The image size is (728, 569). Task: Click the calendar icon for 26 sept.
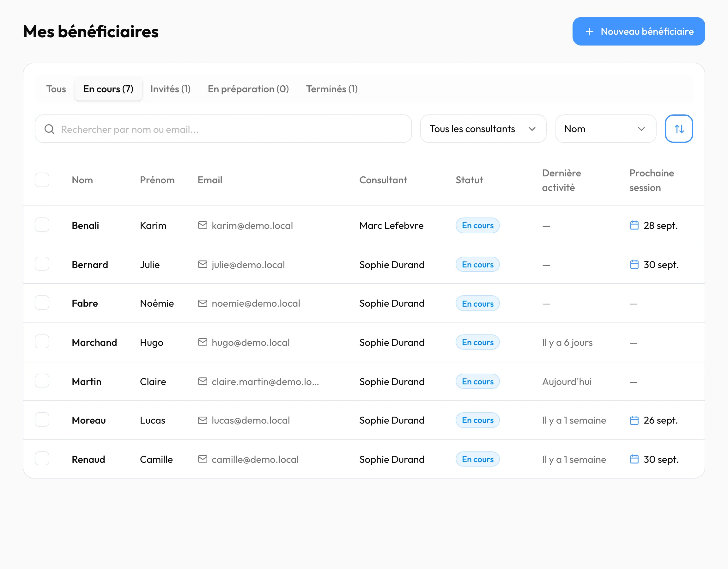point(634,420)
